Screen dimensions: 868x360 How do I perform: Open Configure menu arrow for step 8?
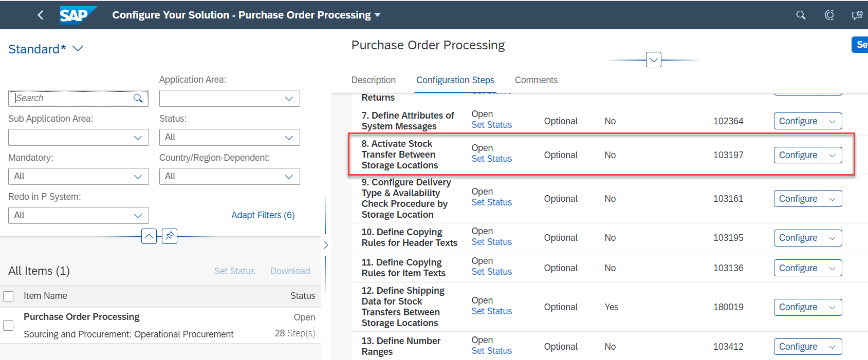(x=832, y=155)
